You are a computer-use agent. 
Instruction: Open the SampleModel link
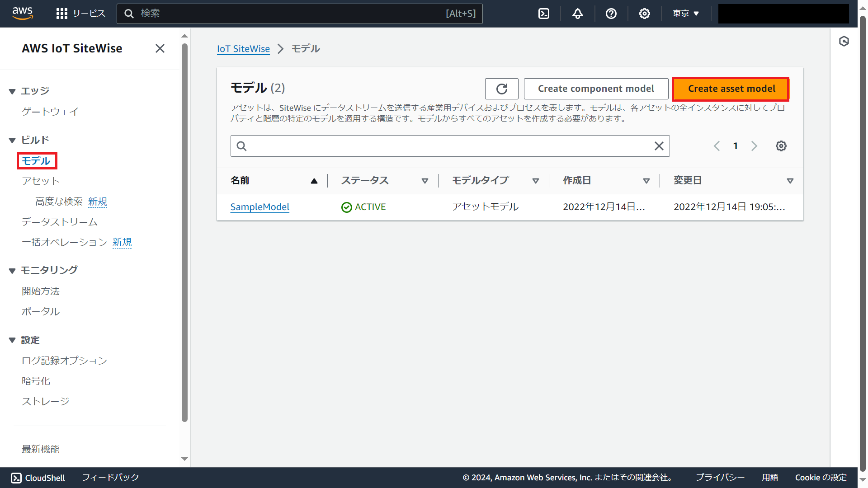[x=259, y=207]
